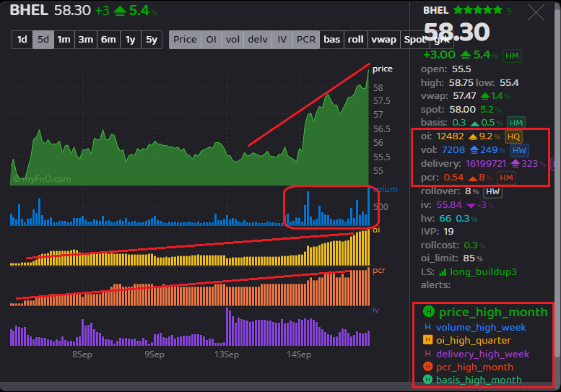561x392 pixels.
Task: Toggle the delv series button
Action: [x=258, y=39]
